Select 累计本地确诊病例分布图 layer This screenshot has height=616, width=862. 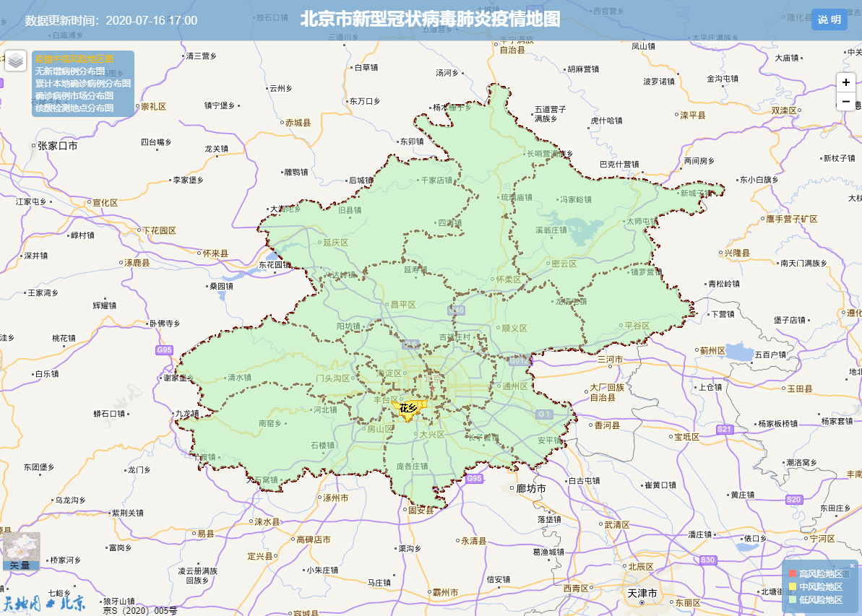pyautogui.click(x=83, y=83)
